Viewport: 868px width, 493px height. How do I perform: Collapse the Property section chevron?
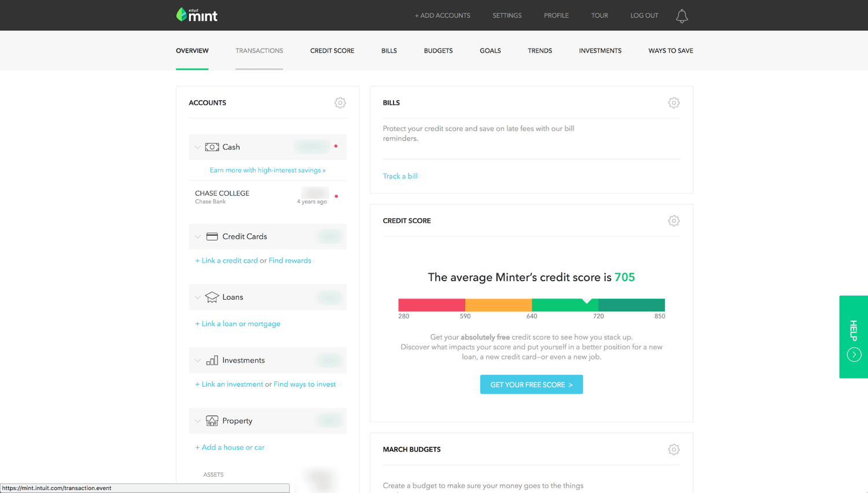[x=198, y=421]
